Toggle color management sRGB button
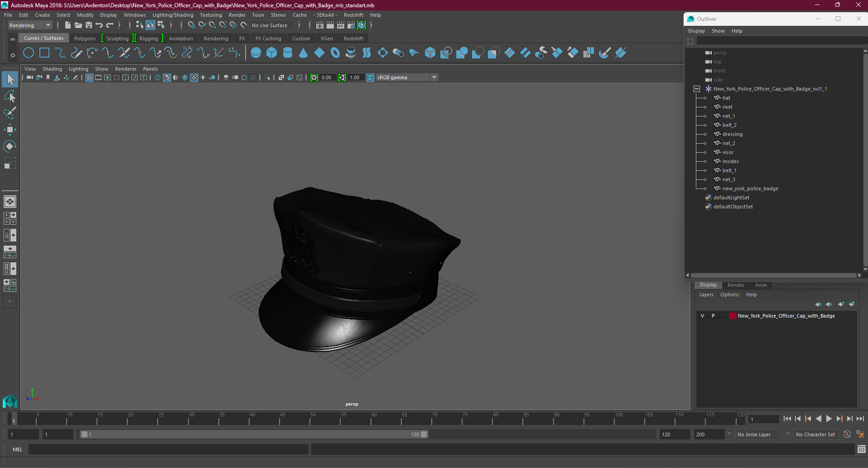The height and width of the screenshot is (468, 868). [x=370, y=77]
